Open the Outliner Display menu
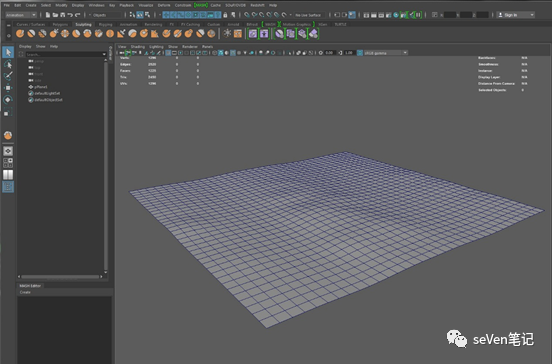 point(25,46)
